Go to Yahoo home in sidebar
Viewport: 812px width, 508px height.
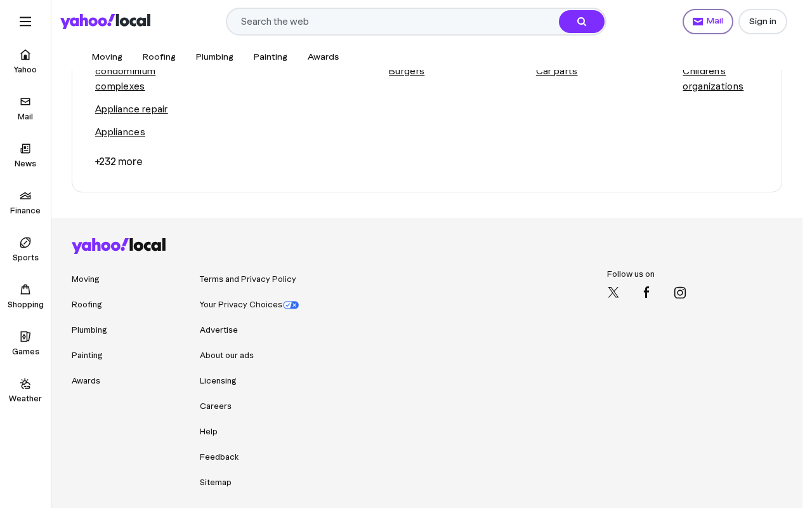[25, 62]
